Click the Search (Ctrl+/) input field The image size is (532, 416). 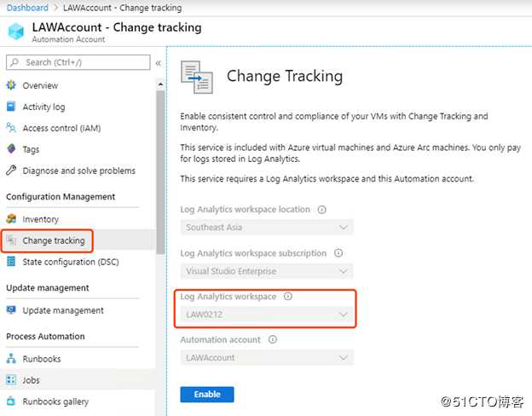tap(78, 62)
